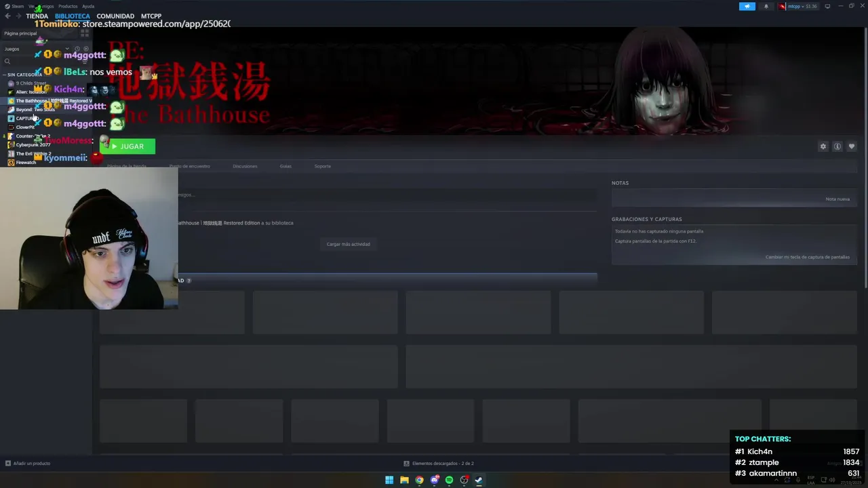Image resolution: width=868 pixels, height=488 pixels.
Task: Click the recent activity clock icon
Action: [x=77, y=49]
